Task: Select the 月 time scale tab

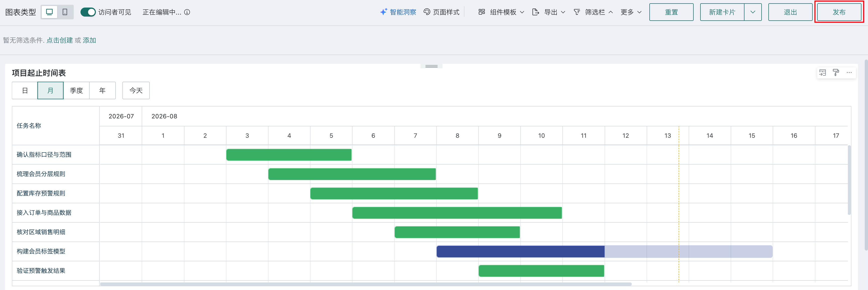Action: tap(50, 90)
